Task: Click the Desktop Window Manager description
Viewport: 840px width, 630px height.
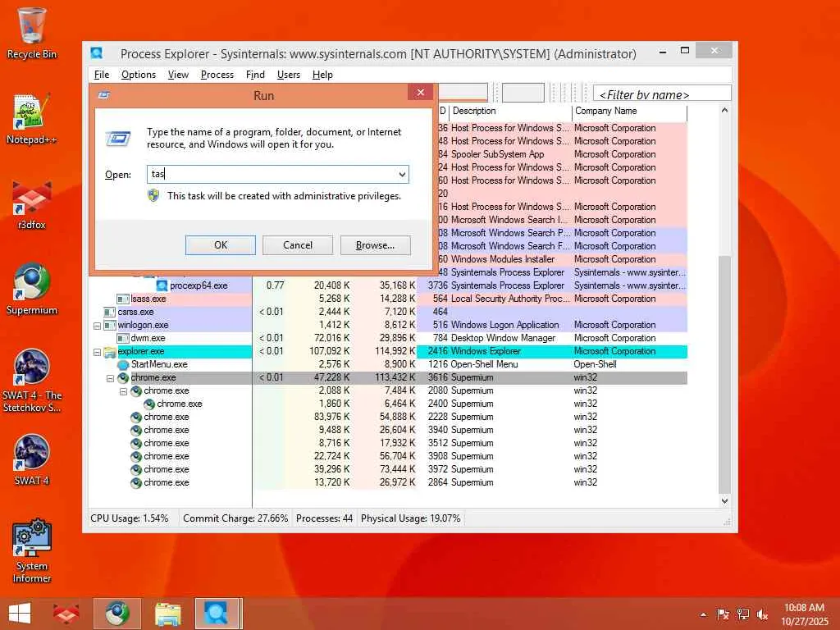Action: click(x=503, y=338)
